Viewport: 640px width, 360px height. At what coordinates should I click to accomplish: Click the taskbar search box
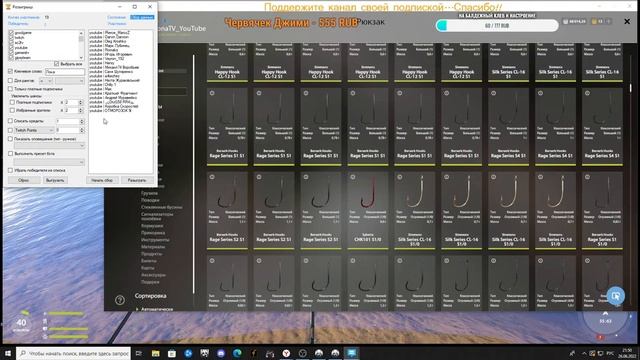[x=73, y=353]
